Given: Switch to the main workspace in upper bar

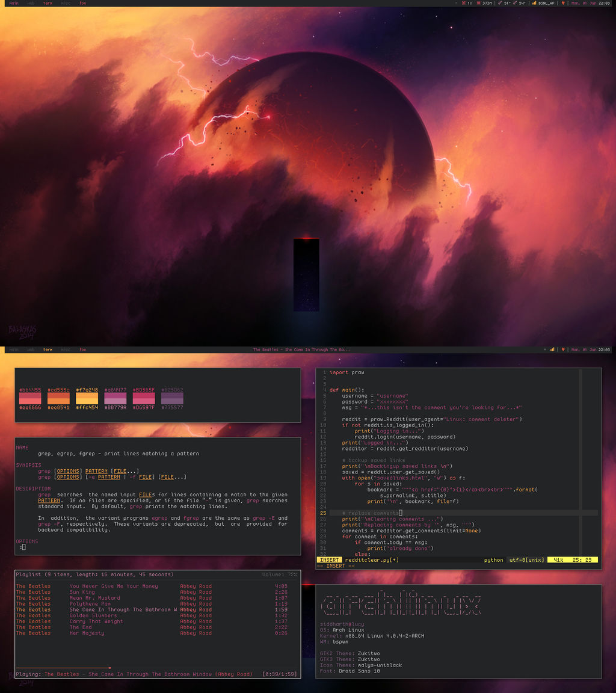Looking at the screenshot, I should tap(14, 3).
